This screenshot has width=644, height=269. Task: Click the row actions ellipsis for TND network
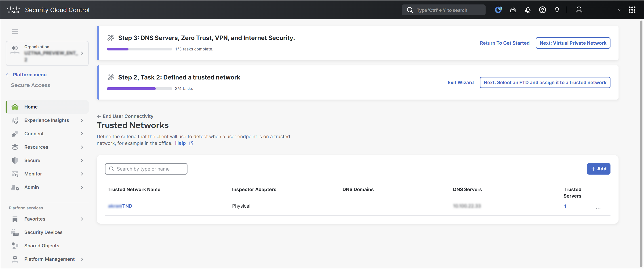pyautogui.click(x=598, y=208)
